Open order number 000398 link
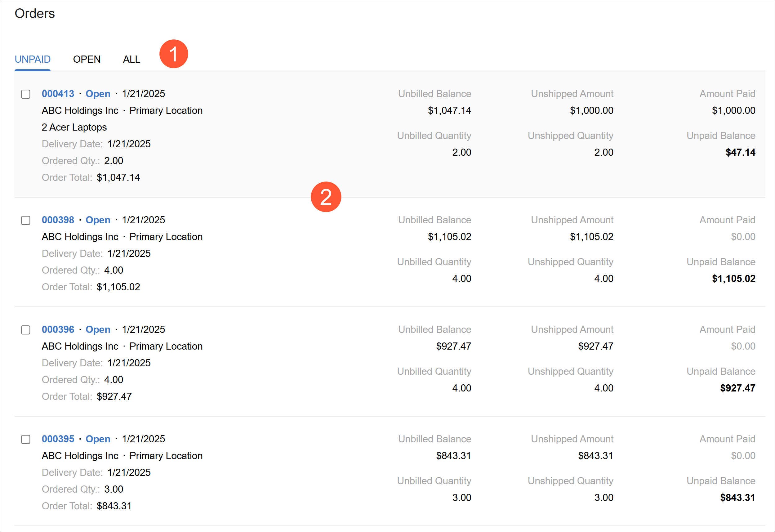 (58, 220)
